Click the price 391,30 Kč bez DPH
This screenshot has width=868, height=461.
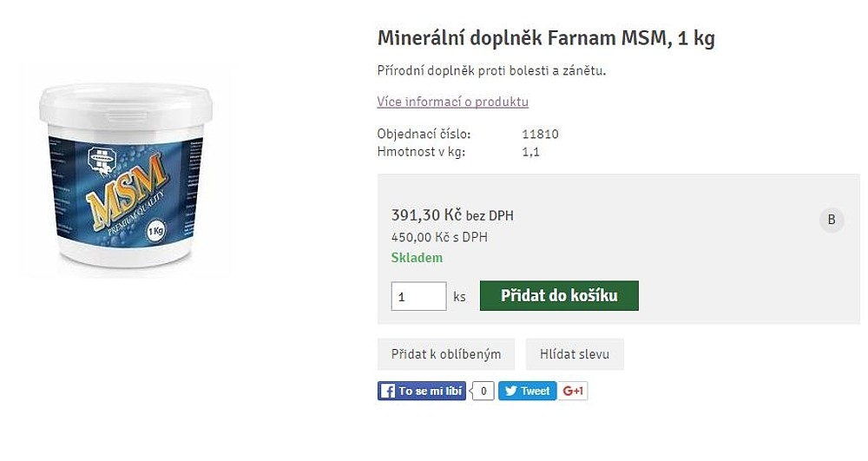[452, 215]
